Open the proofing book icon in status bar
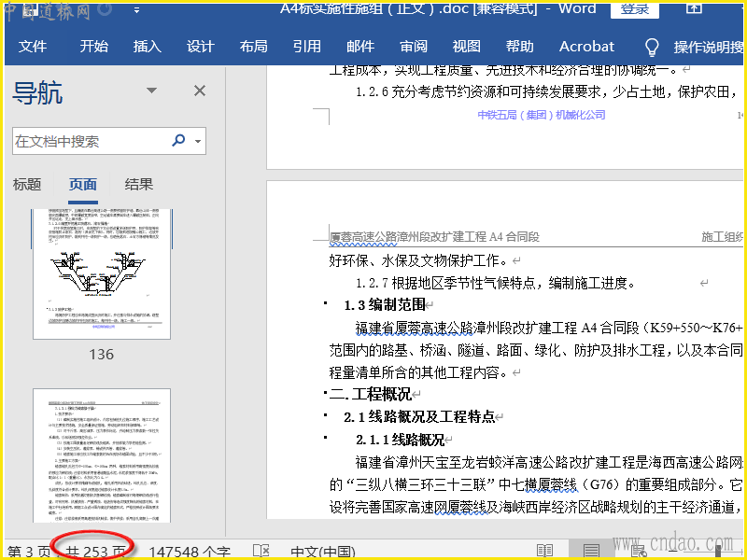Screen dimensions: 747x560 [x=261, y=551]
